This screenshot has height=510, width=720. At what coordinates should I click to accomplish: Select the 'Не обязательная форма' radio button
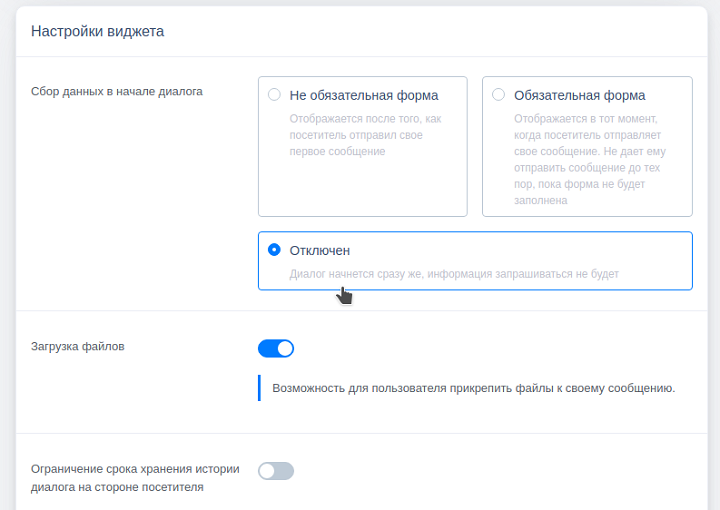coord(274,95)
